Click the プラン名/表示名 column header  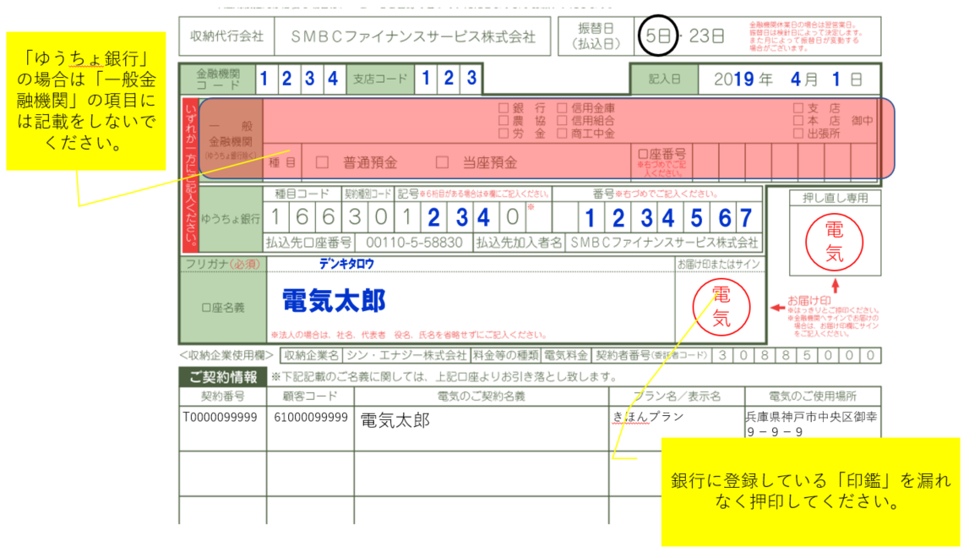(x=677, y=397)
